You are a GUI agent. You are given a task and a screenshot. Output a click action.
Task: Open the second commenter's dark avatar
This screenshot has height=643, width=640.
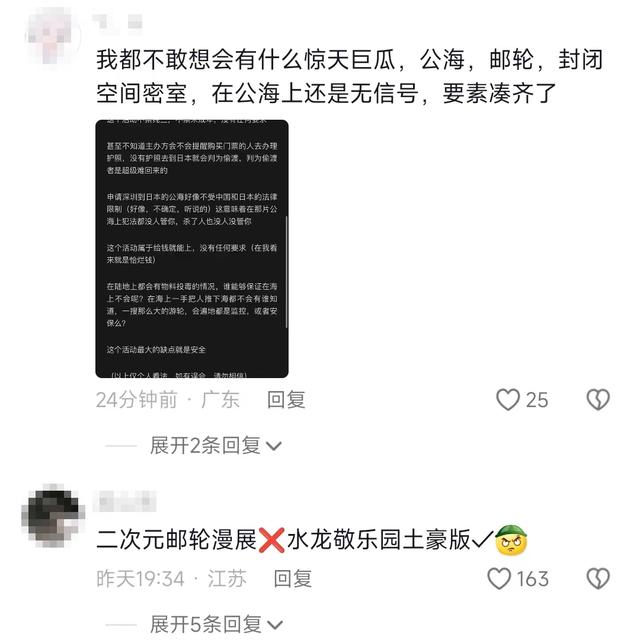click(x=53, y=515)
